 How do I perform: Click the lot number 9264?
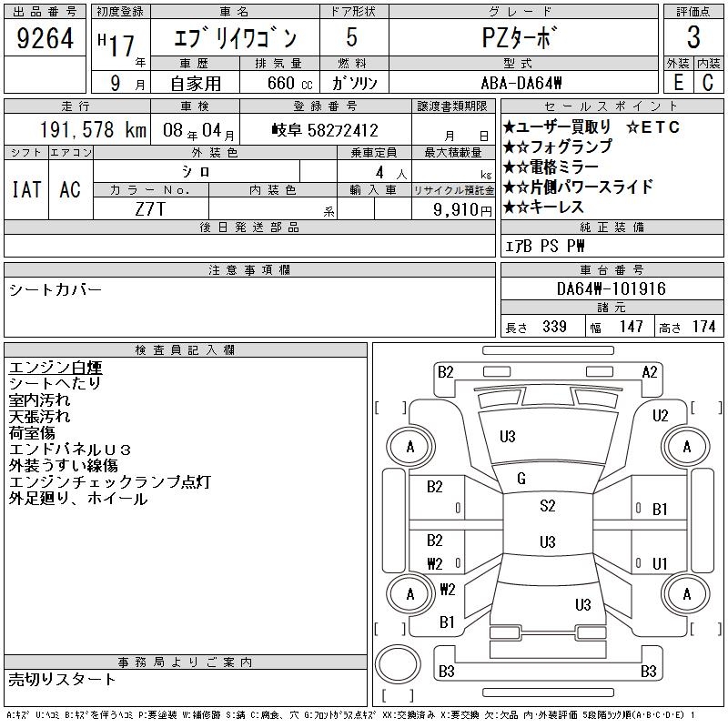coord(46,39)
